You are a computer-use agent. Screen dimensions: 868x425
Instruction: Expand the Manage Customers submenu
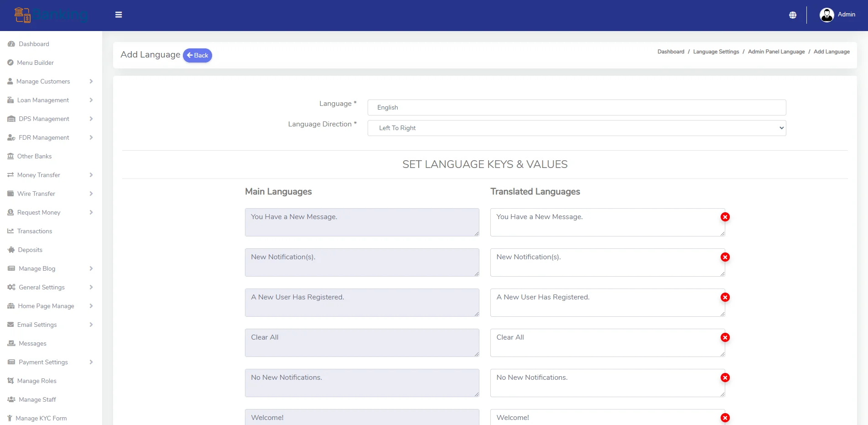click(x=50, y=81)
